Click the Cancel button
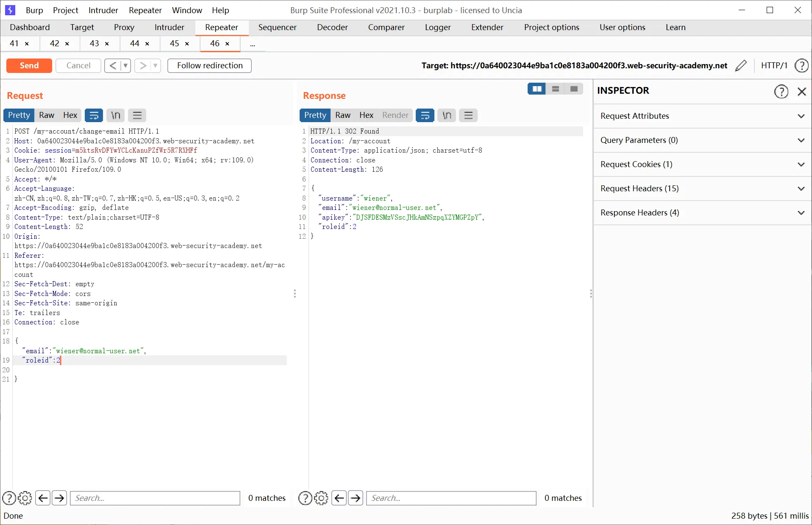This screenshot has height=525, width=812. [78, 66]
